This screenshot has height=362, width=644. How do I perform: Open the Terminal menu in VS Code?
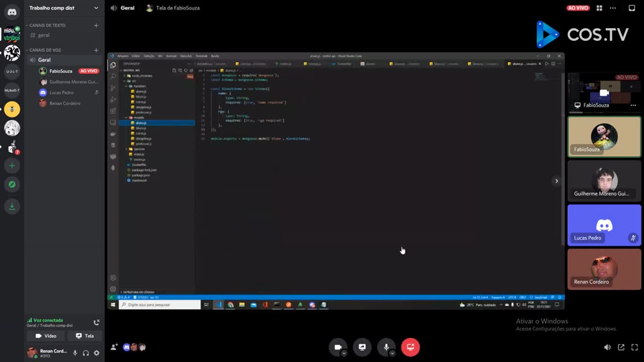pyautogui.click(x=201, y=56)
